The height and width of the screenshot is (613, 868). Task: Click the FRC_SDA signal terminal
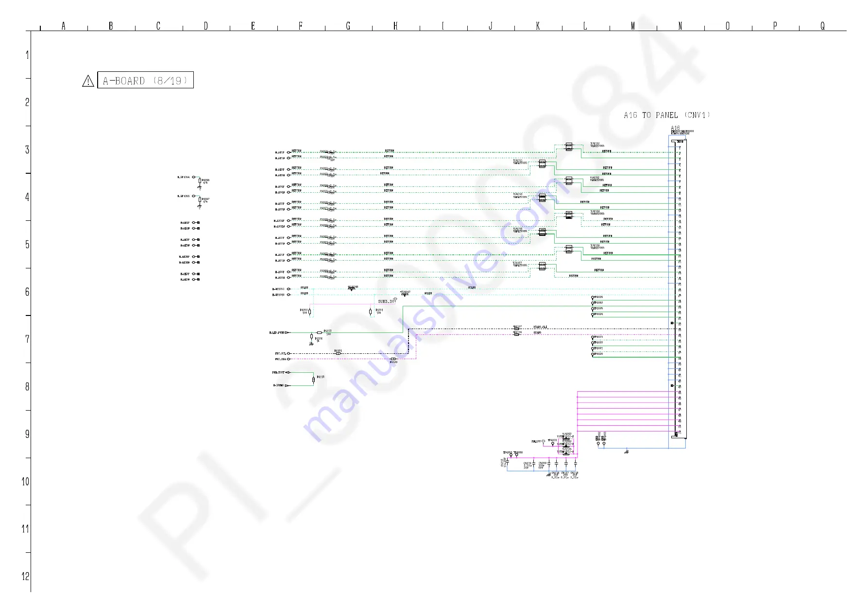289,359
